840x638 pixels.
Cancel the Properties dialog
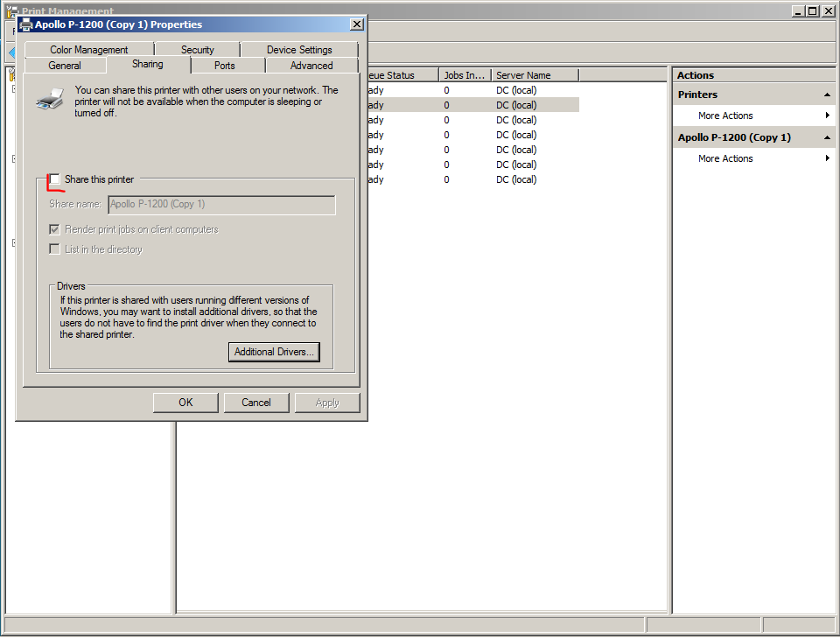(256, 403)
